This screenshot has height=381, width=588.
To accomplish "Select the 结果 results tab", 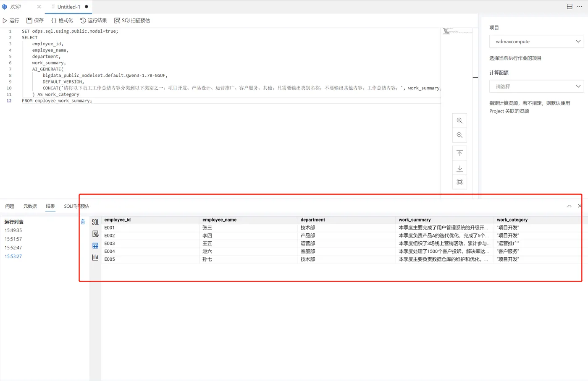I will point(50,206).
